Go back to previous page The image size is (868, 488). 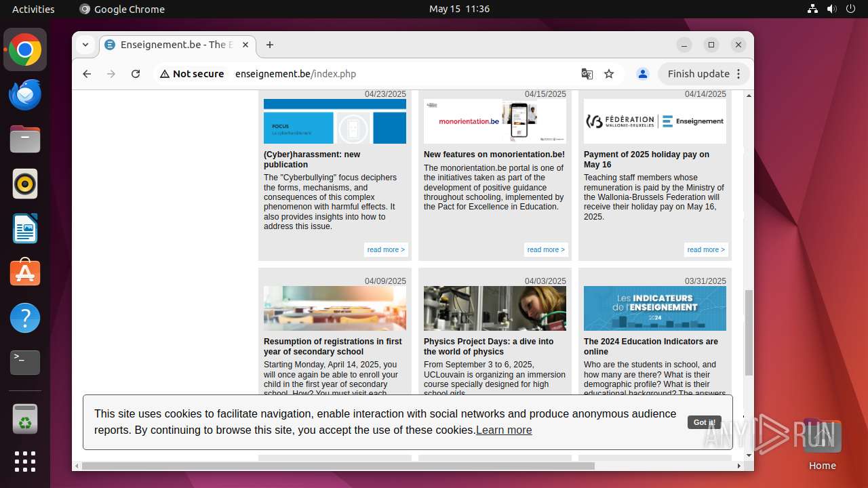87,74
